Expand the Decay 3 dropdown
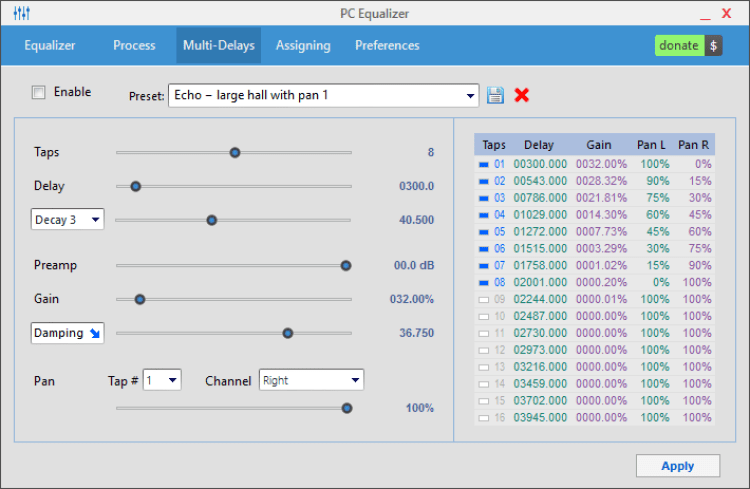The height and width of the screenshot is (489, 750). 67,220
